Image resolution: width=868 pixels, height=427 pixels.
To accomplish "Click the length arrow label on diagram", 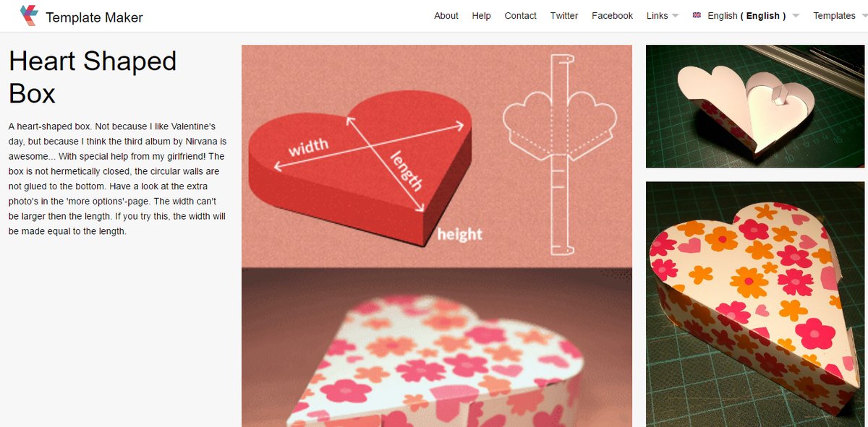I will pos(407,171).
